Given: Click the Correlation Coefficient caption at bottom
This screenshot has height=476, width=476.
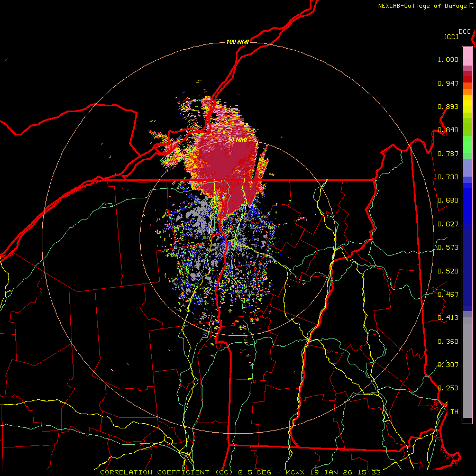Looking at the screenshot, I should [x=240, y=472].
